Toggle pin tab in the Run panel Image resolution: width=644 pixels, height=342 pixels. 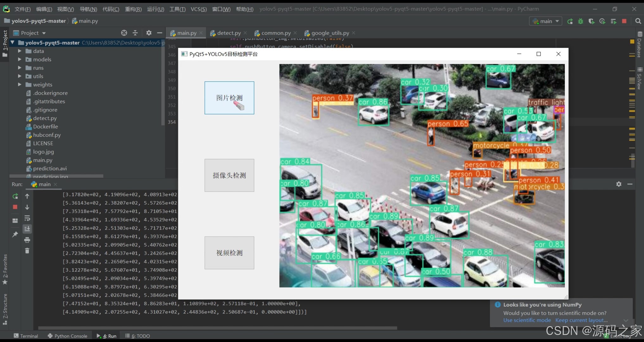15,234
